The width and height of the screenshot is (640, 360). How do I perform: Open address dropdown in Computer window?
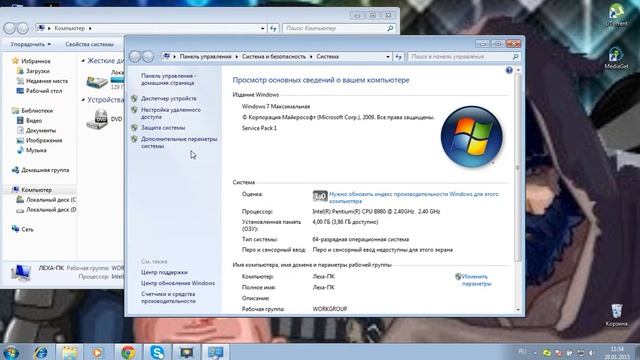[262, 28]
